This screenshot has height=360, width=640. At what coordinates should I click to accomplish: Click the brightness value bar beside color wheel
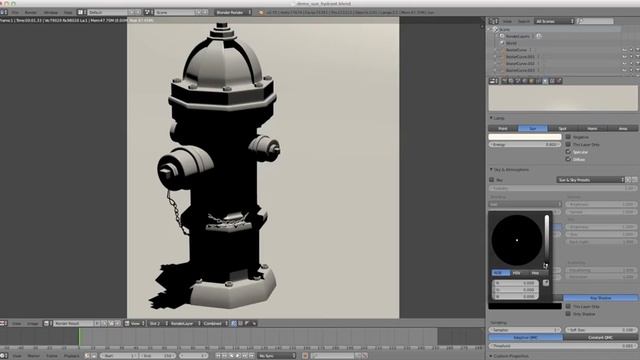point(547,240)
